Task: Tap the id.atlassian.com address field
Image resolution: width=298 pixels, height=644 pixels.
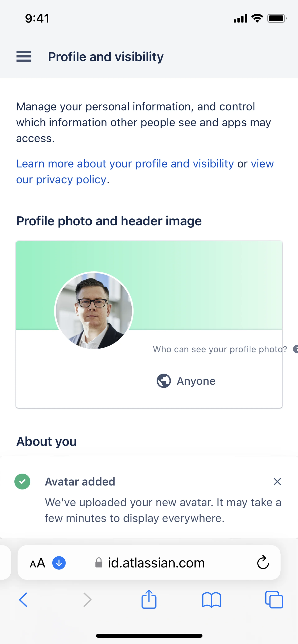Action: [x=156, y=563]
